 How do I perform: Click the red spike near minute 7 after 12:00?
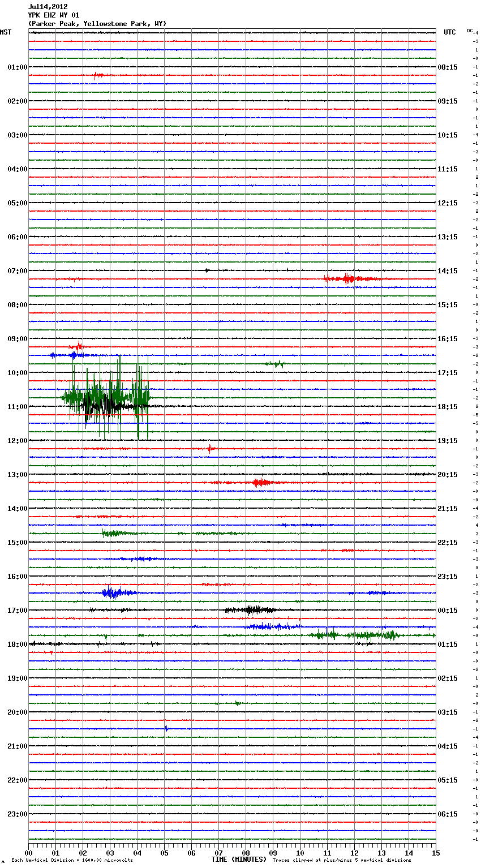tap(210, 449)
